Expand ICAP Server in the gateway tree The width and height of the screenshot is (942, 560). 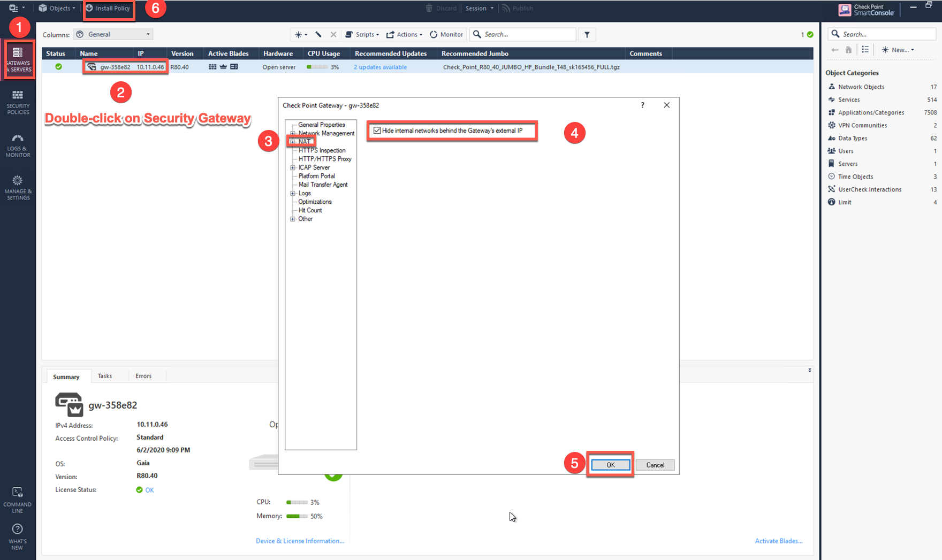292,167
